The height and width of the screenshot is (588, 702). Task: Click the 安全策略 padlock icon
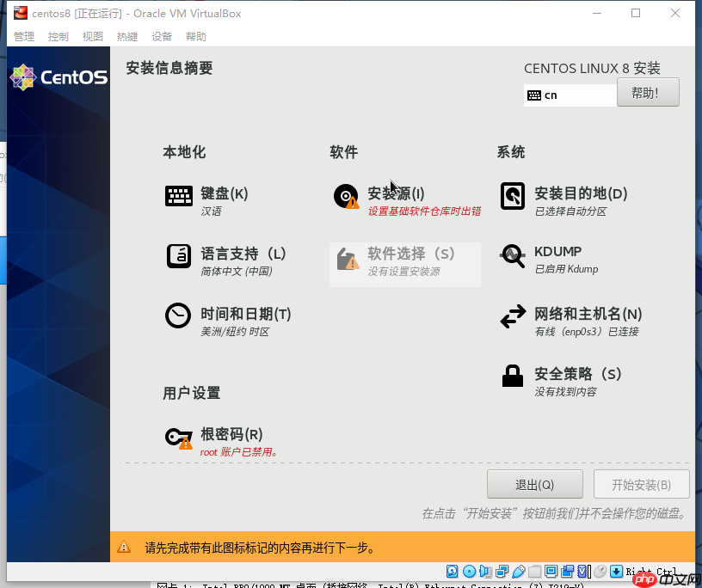click(x=513, y=377)
